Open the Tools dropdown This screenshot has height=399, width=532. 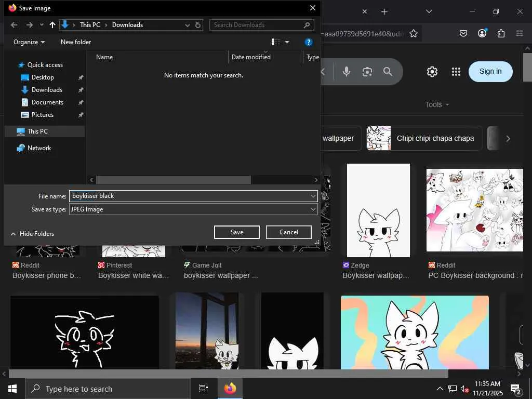tap(437, 104)
